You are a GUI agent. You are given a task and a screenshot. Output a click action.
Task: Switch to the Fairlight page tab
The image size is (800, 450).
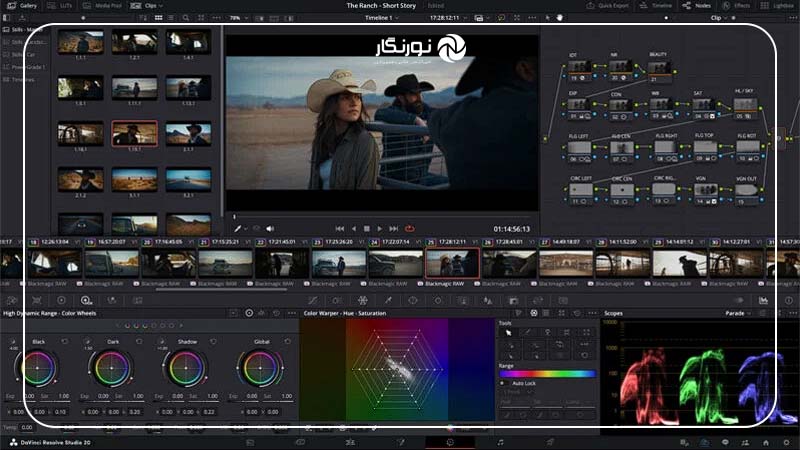[x=500, y=442]
